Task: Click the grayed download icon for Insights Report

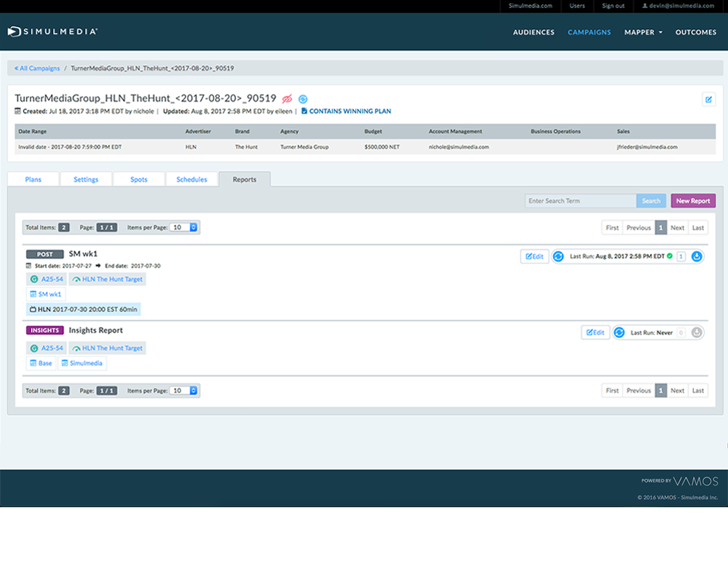Action: (x=697, y=333)
